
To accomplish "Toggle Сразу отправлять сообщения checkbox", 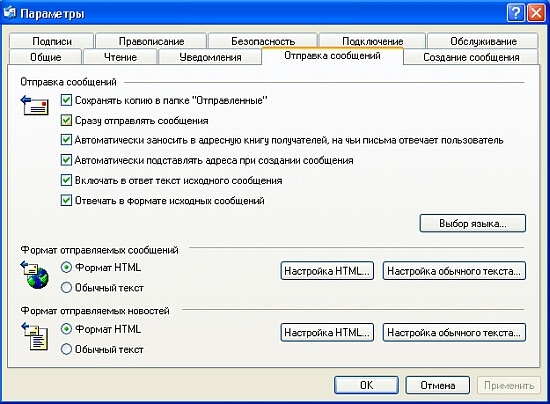I will pyautogui.click(x=66, y=120).
